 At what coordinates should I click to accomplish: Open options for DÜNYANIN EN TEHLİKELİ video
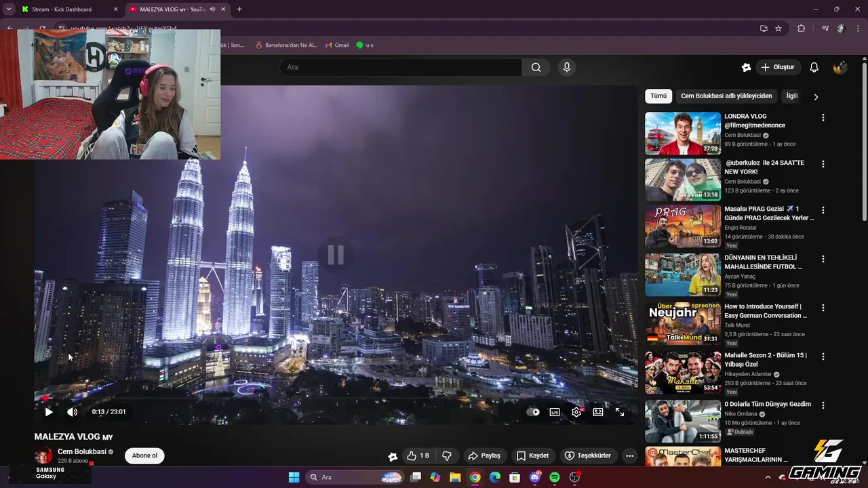click(823, 259)
